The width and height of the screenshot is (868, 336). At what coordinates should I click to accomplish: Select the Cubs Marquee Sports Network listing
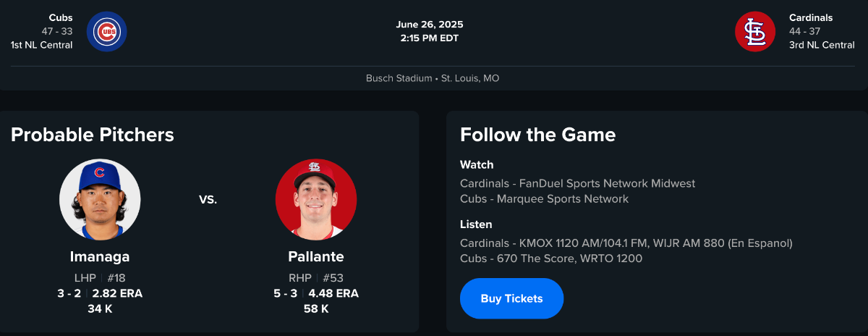(x=544, y=199)
